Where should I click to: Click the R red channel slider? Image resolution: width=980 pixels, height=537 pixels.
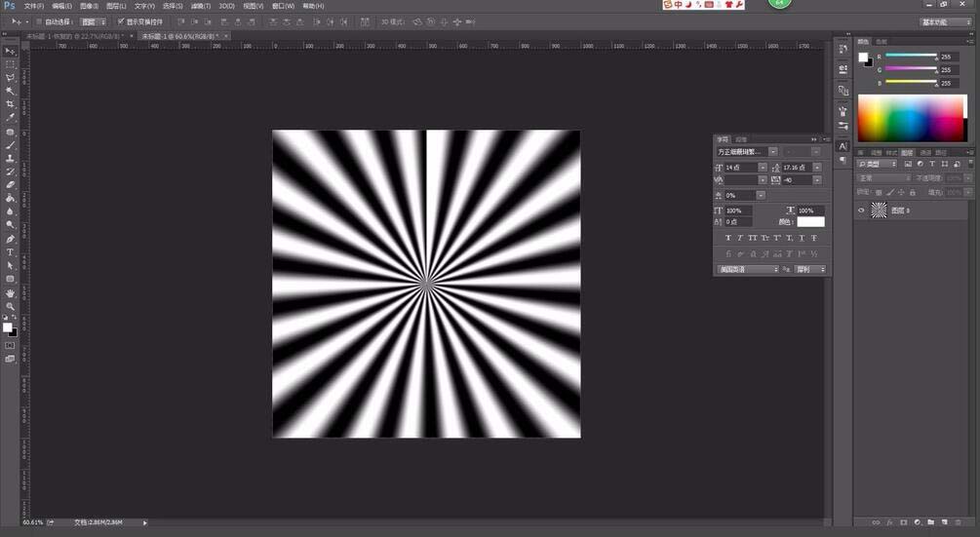click(x=911, y=57)
